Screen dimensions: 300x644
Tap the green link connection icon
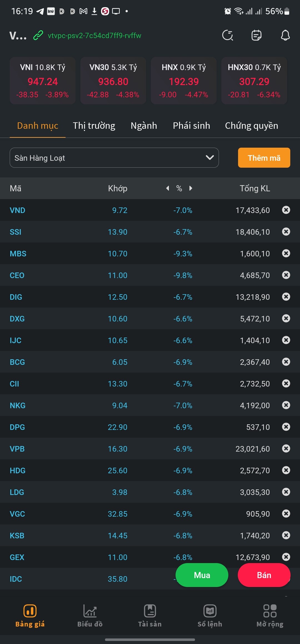[x=38, y=36]
